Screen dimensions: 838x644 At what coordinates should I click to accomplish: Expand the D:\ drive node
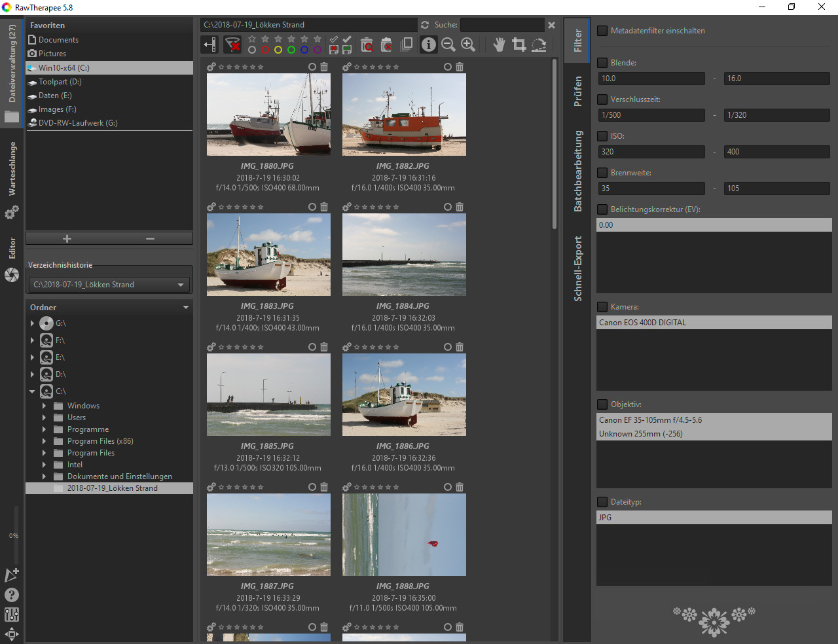(32, 374)
